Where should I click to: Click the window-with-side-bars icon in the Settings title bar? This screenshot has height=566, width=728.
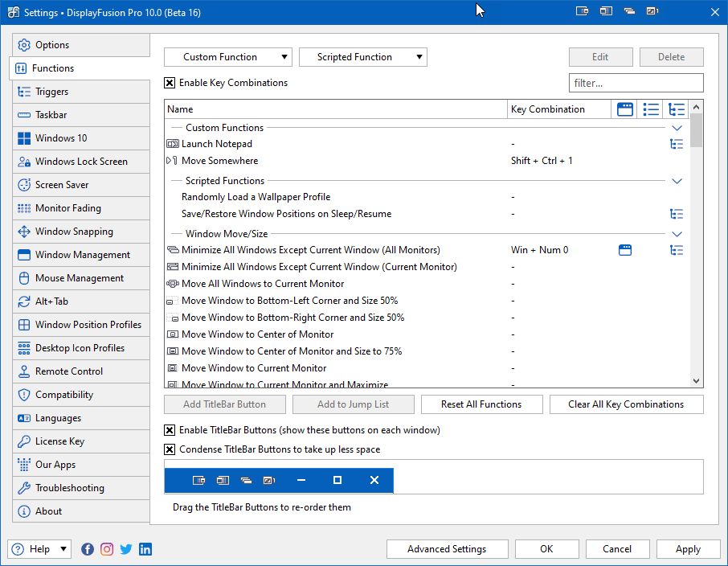click(x=606, y=11)
